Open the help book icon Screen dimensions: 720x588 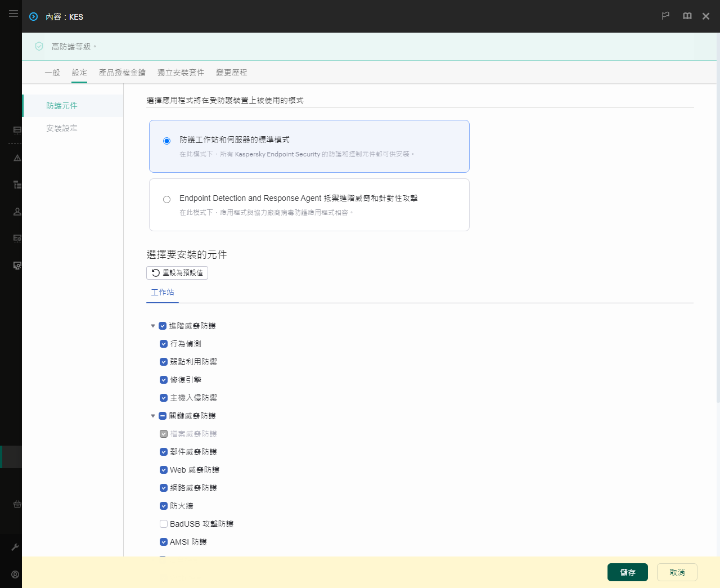pyautogui.click(x=687, y=16)
